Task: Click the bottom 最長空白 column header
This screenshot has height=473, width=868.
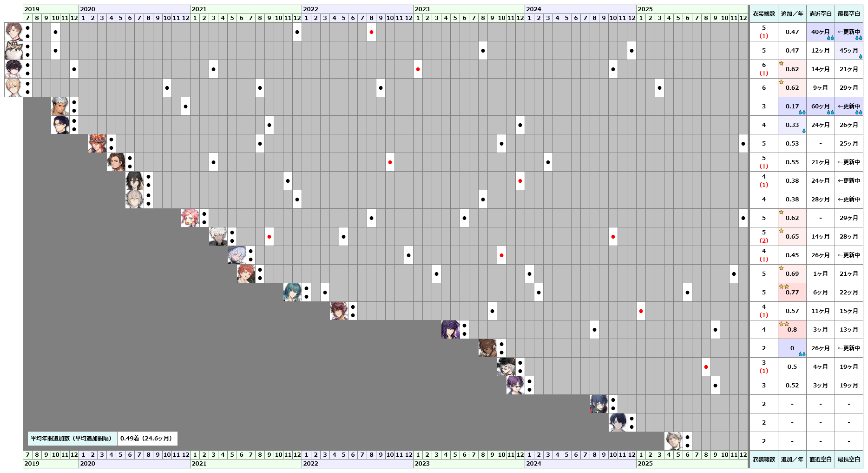Action: pos(848,459)
